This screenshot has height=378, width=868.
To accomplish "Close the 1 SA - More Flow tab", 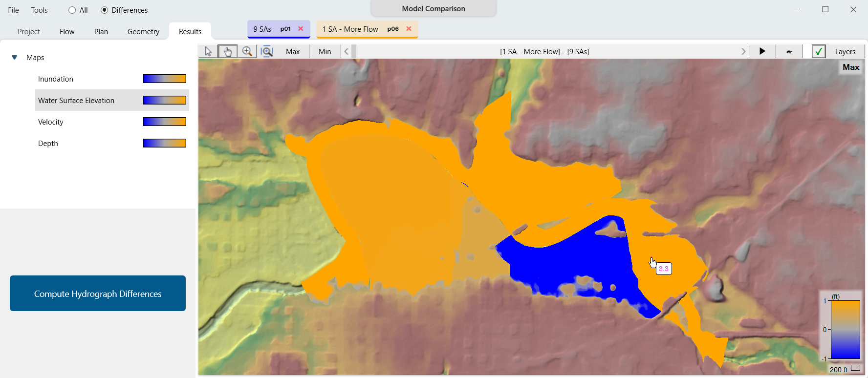I will pos(409,29).
